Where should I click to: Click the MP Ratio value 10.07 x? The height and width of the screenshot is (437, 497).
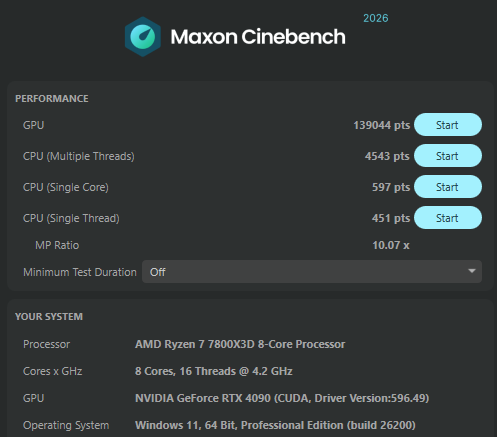coord(391,245)
